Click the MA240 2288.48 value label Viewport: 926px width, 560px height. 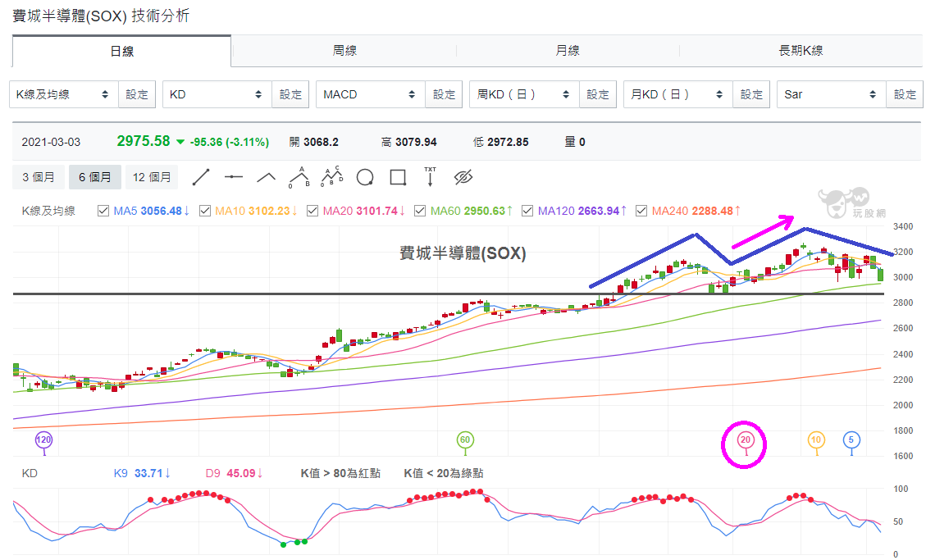[x=696, y=211]
